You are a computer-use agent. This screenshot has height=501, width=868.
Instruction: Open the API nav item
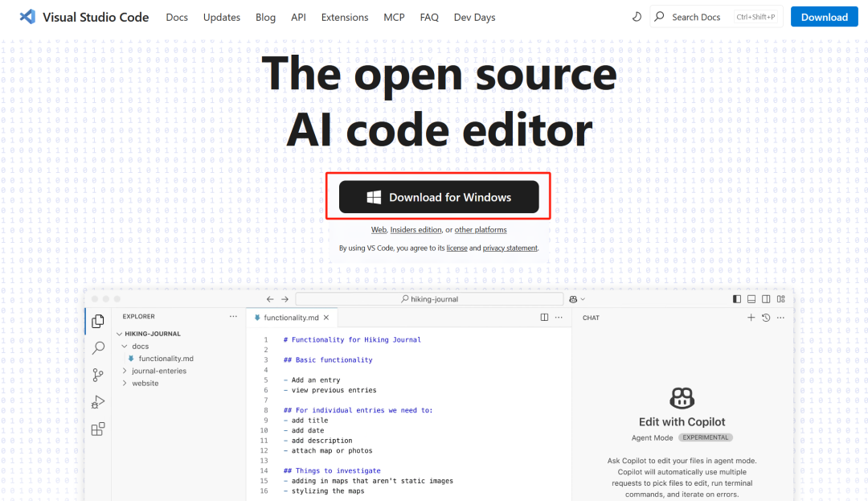coord(298,17)
